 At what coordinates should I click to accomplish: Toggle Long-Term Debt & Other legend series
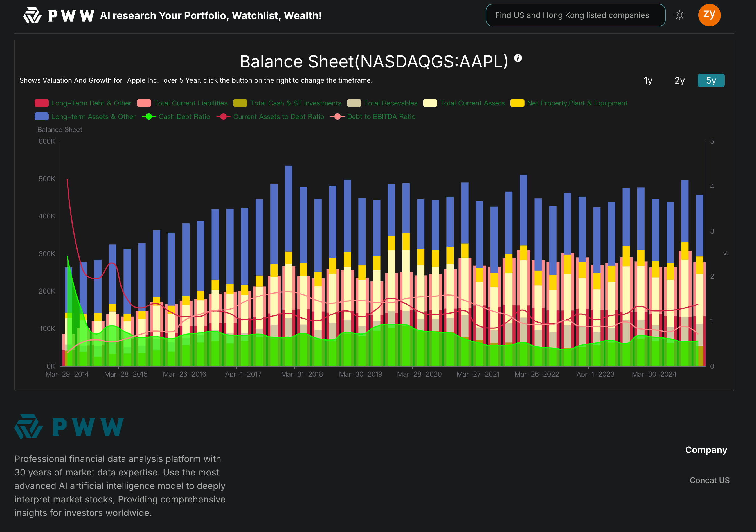(x=83, y=103)
